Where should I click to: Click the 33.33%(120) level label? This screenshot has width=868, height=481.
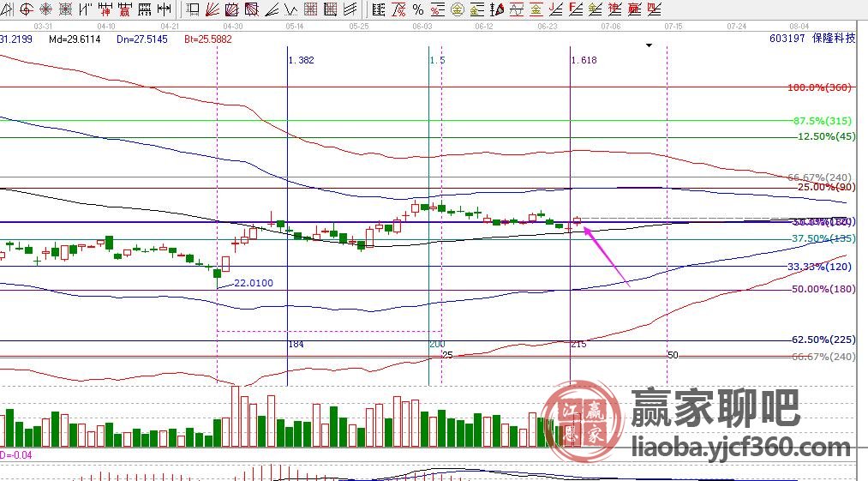pos(819,267)
